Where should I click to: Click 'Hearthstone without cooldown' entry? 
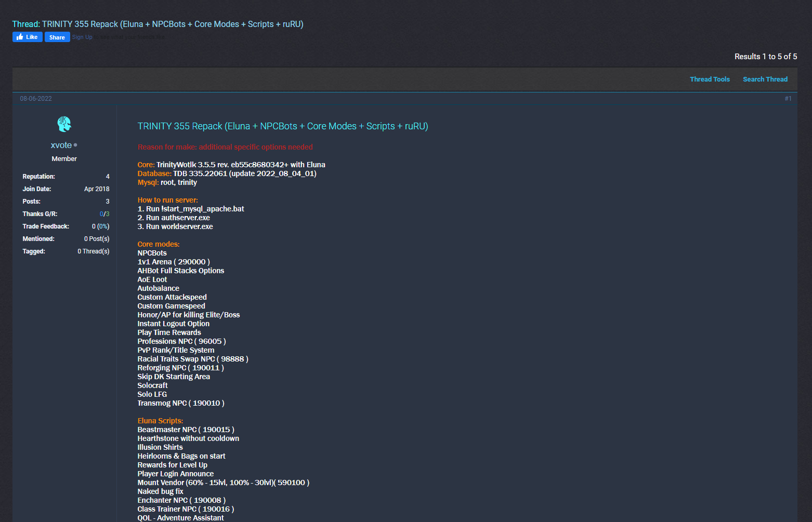tap(188, 438)
